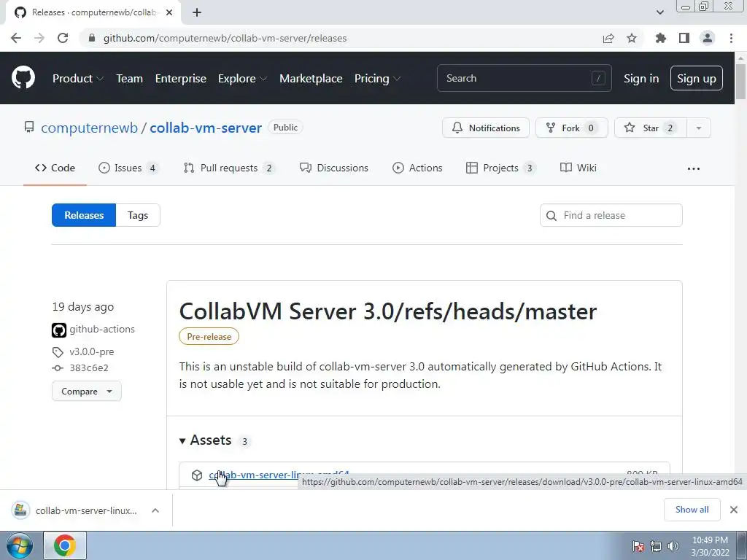Open collab-vm-server repository link
The image size is (747, 560).
click(205, 128)
